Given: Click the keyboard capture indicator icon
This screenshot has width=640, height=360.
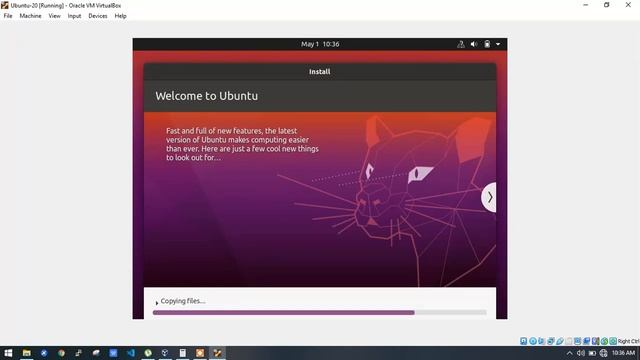Looking at the screenshot, I should tap(613, 341).
